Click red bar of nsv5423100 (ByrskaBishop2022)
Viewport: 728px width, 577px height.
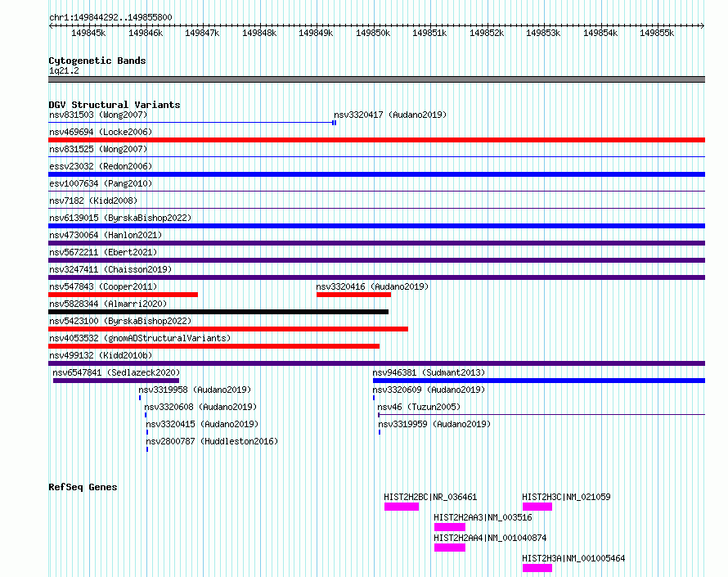(x=228, y=329)
